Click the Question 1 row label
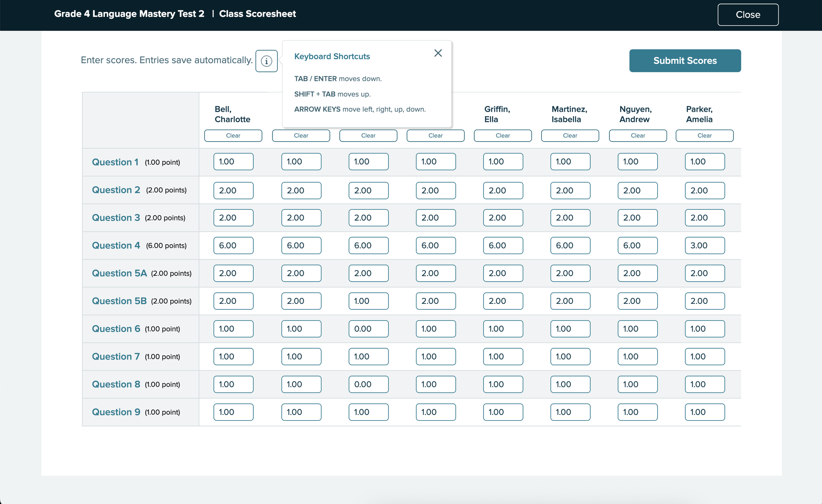The width and height of the screenshot is (822, 504). point(115,162)
